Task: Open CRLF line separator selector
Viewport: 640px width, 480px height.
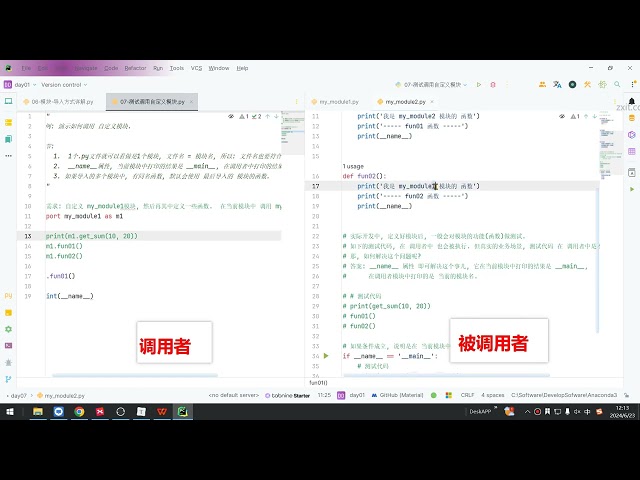Action: point(467,395)
